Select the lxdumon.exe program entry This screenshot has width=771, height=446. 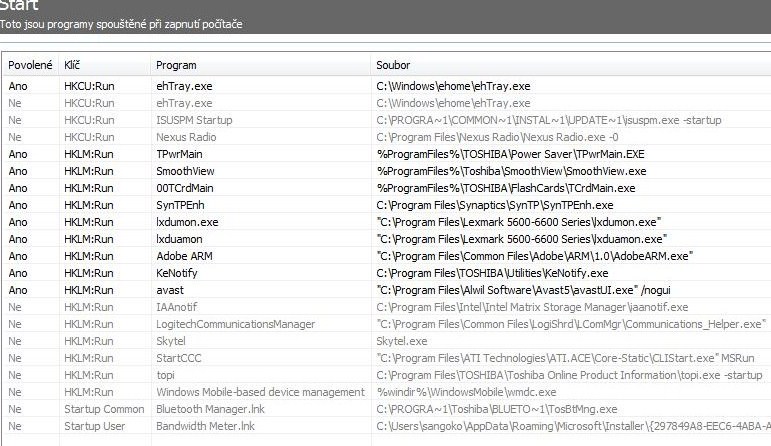[x=187, y=222]
